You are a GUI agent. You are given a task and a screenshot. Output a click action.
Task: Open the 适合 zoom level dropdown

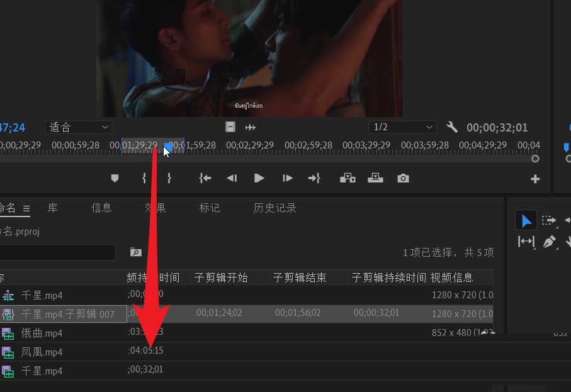pos(78,127)
